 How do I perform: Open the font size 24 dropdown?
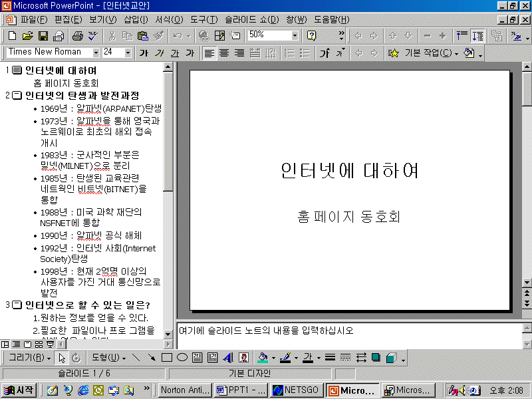click(128, 53)
